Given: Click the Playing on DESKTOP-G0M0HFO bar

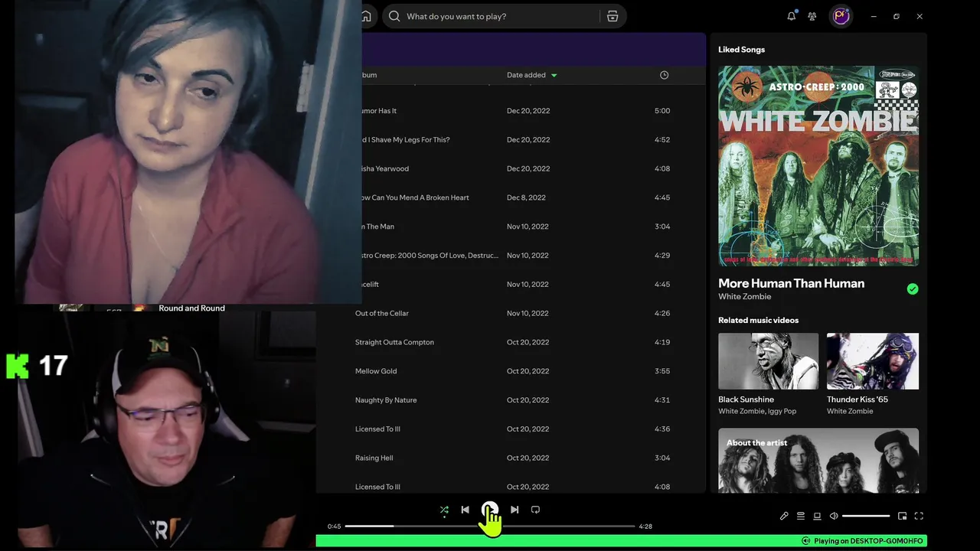Looking at the screenshot, I should coord(622,541).
